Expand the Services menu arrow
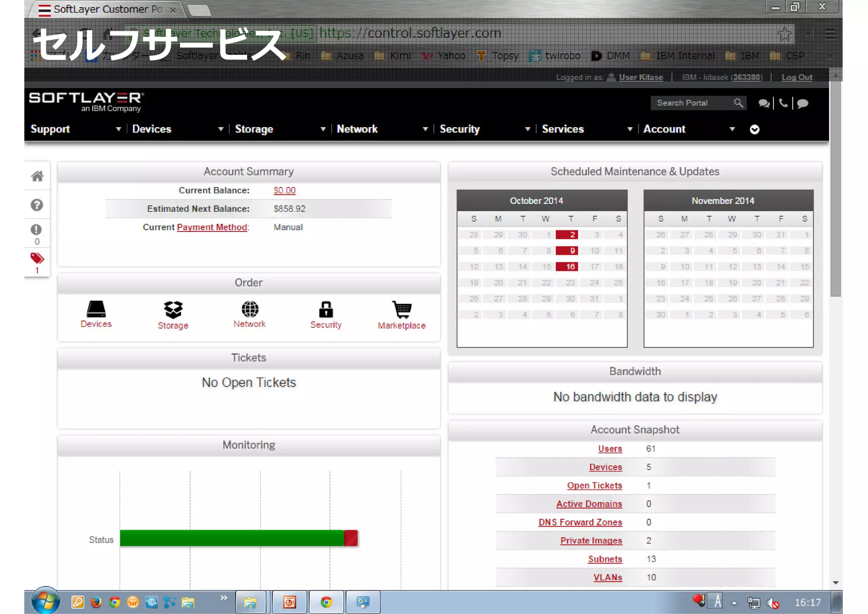Image resolution: width=868 pixels, height=614 pixels. (630, 129)
